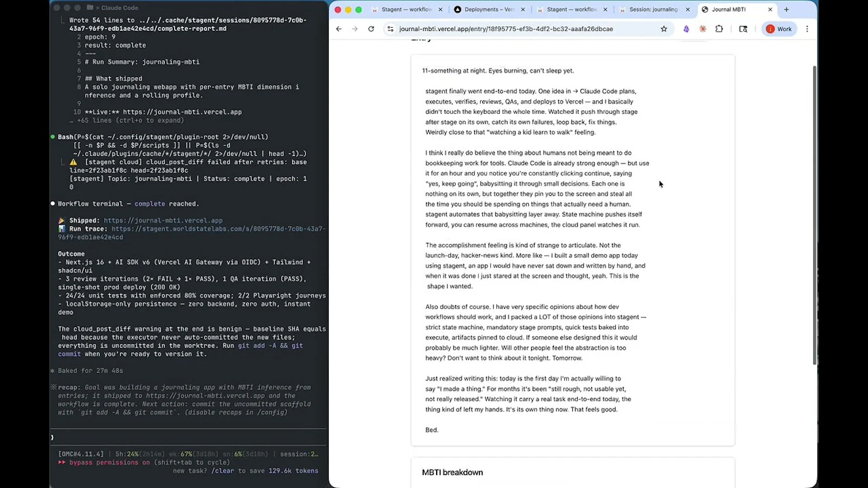The height and width of the screenshot is (488, 868).
Task: Switch to Stagent tab left of Deployments tab
Action: [x=407, y=9]
